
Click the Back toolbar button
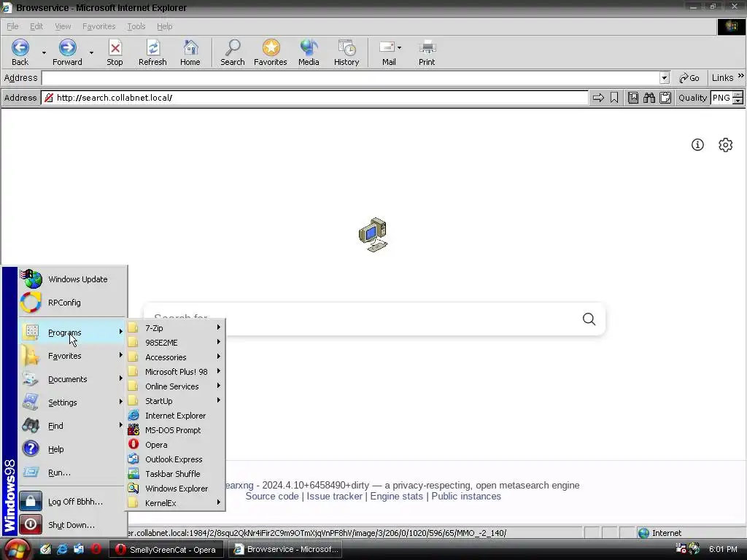(20, 52)
